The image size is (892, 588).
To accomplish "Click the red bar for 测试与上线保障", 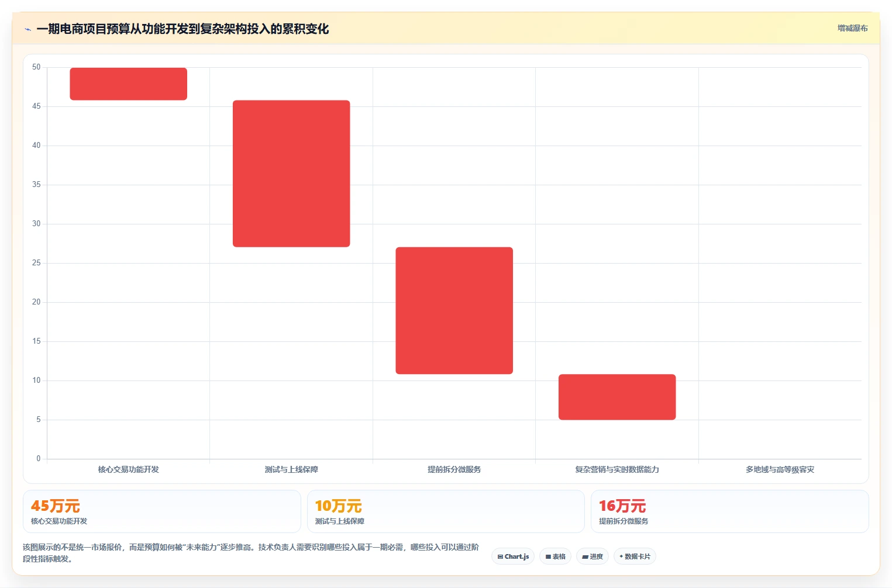I will (291, 174).
